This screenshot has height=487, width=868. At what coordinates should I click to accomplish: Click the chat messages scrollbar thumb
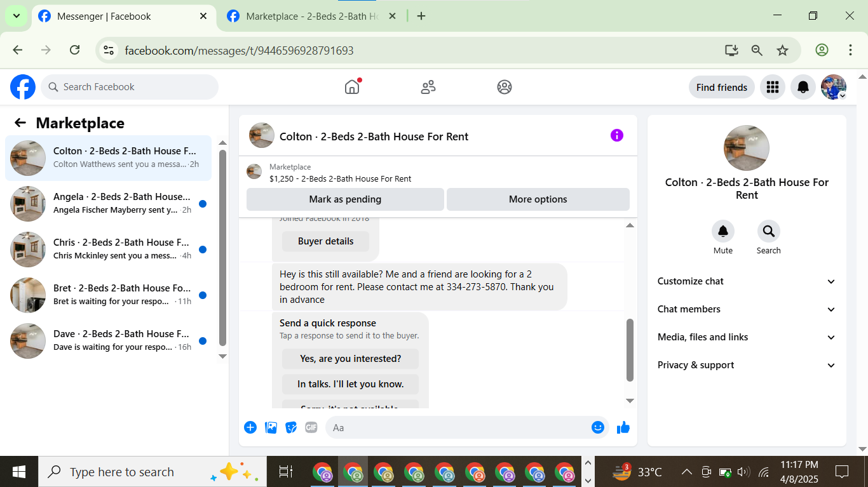[x=630, y=350]
